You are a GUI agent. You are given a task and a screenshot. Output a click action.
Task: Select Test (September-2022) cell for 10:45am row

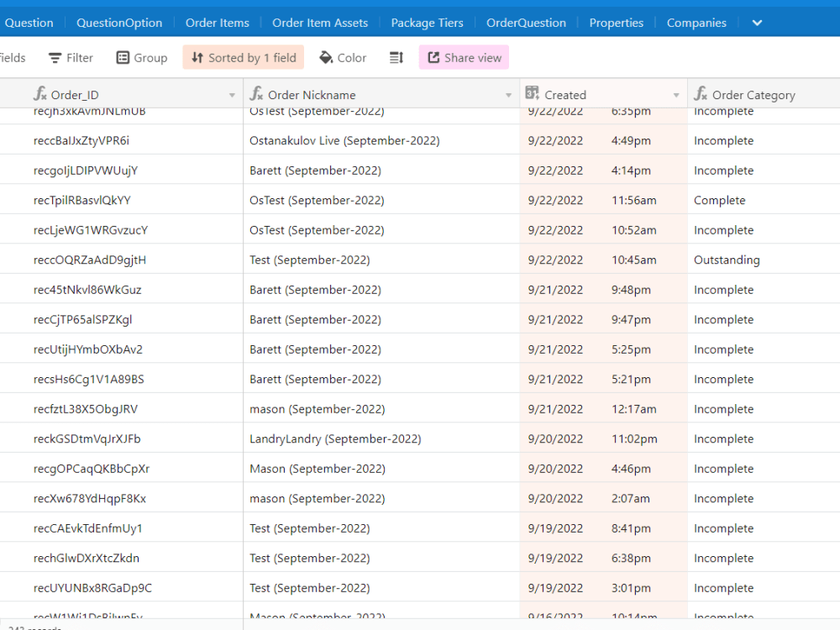pyautogui.click(x=381, y=260)
